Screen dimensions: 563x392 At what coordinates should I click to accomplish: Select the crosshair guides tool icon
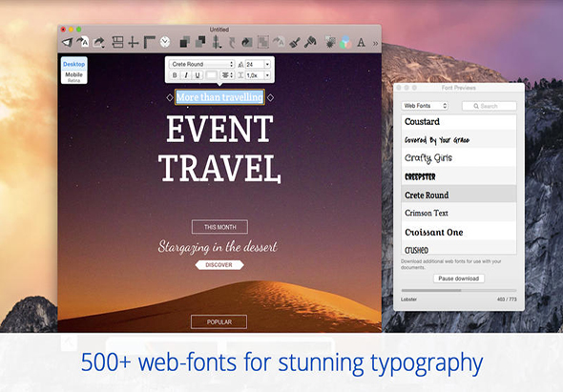(x=134, y=42)
